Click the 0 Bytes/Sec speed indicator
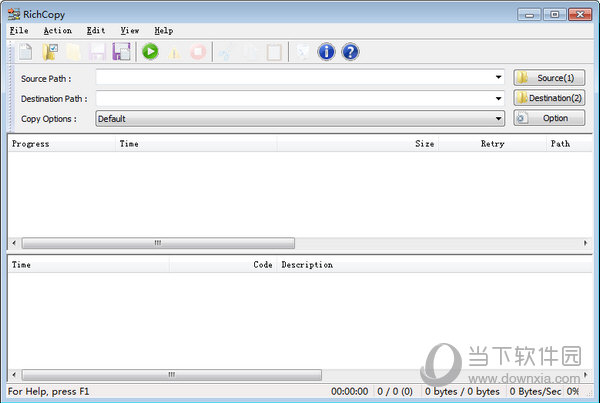 tap(535, 392)
